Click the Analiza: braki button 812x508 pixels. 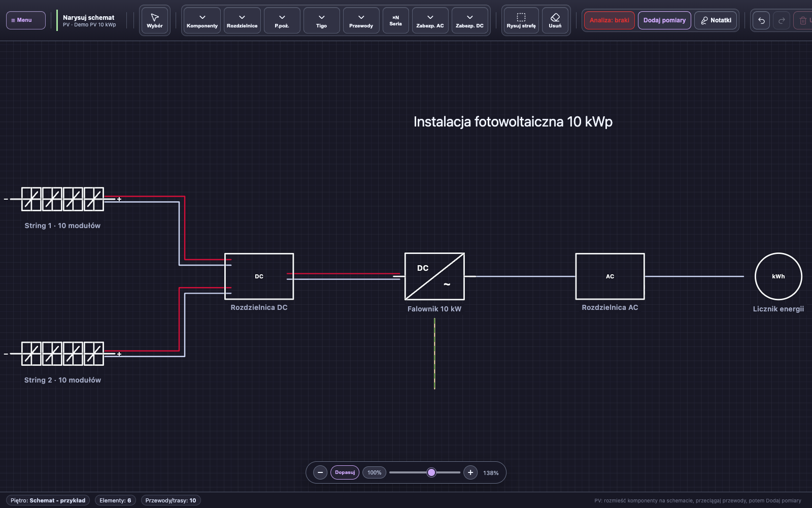pos(610,20)
